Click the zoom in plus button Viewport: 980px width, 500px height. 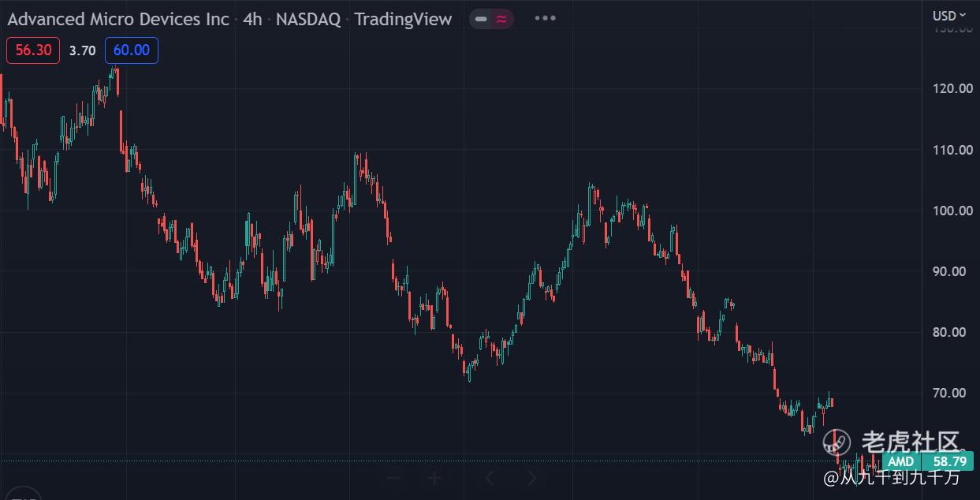pos(434,478)
